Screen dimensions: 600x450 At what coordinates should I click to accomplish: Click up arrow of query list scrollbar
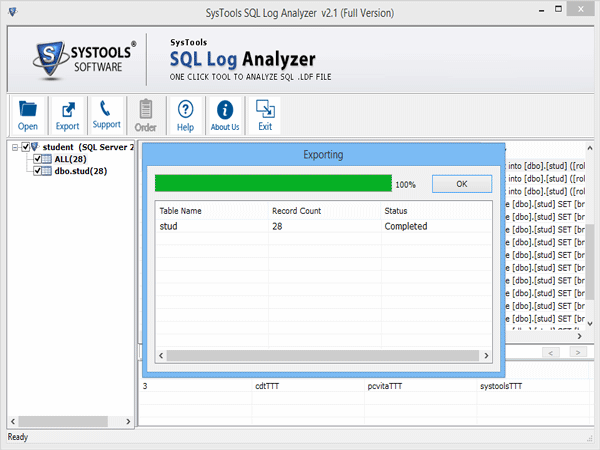coord(590,148)
